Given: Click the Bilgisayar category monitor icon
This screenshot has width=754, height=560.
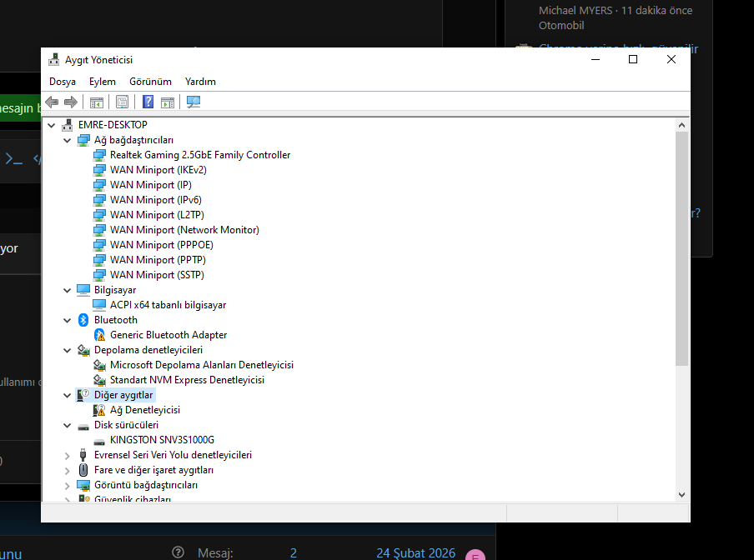Looking at the screenshot, I should click(83, 290).
